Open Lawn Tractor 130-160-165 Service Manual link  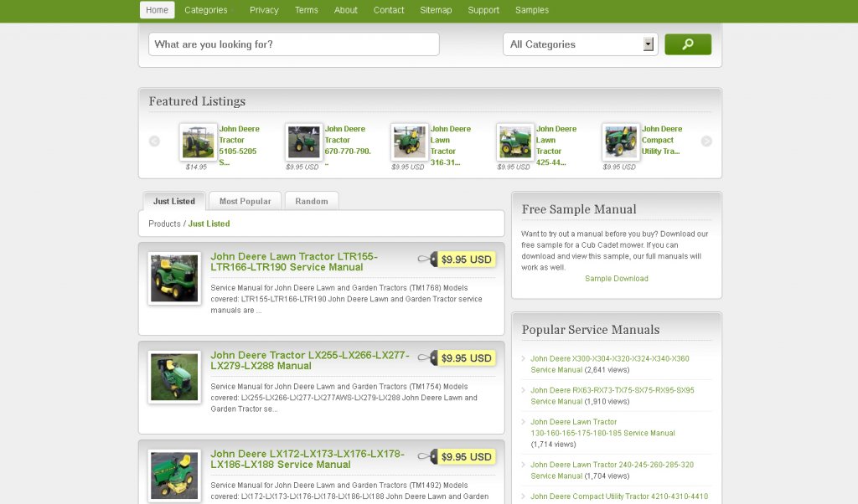point(602,428)
